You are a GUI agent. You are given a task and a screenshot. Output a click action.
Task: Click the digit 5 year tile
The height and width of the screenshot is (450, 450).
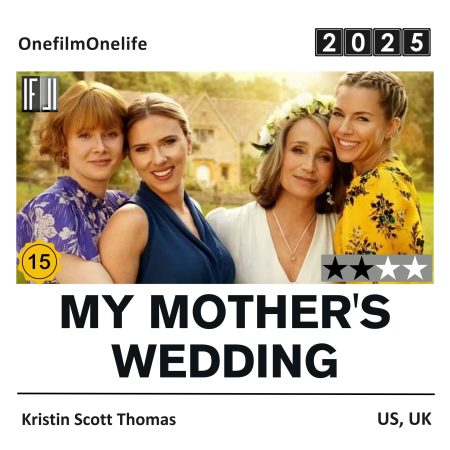(417, 42)
